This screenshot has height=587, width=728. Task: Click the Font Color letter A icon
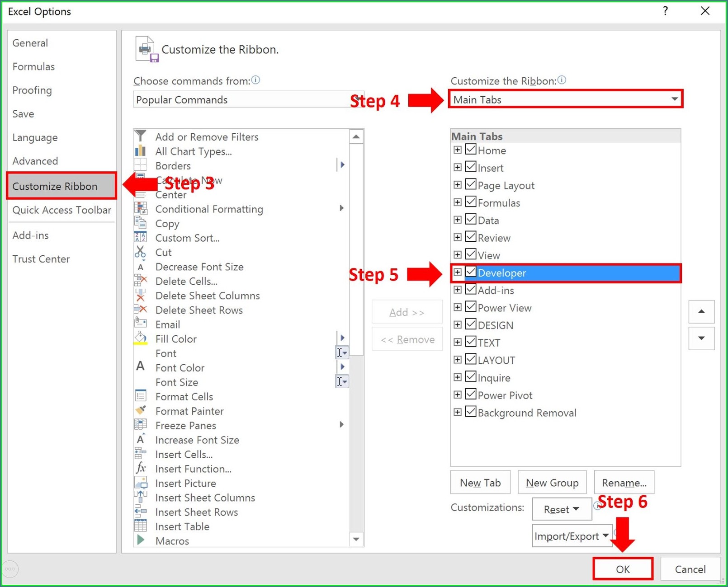pos(141,366)
